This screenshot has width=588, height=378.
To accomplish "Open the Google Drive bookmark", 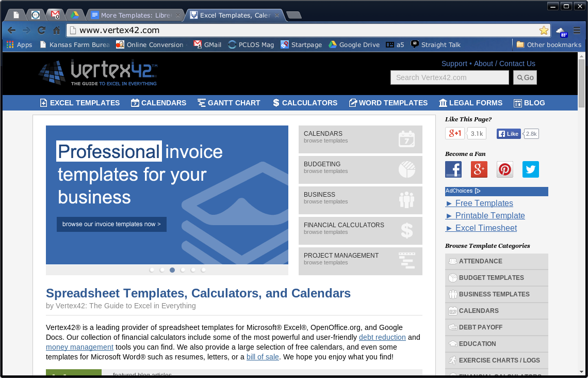I will pos(354,45).
